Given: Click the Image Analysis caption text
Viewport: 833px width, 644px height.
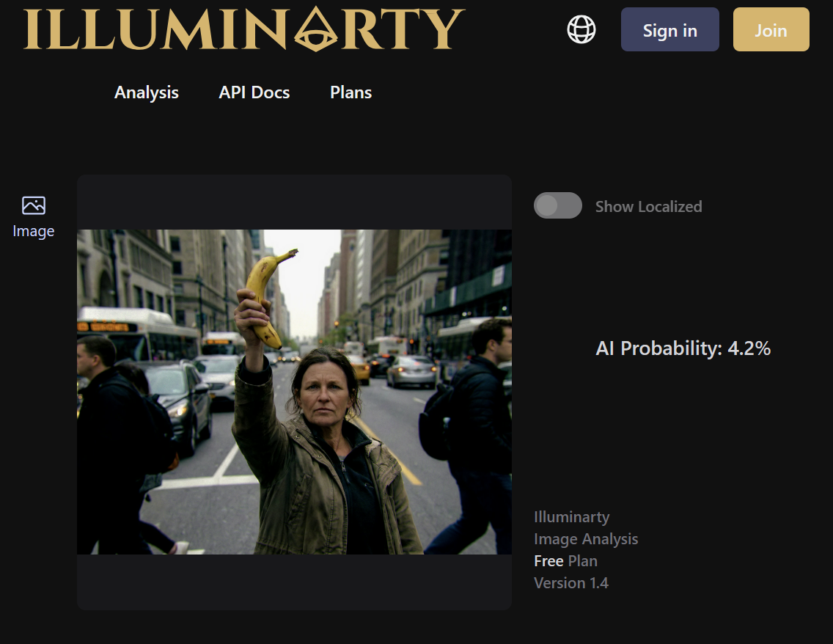Looking at the screenshot, I should (x=586, y=539).
